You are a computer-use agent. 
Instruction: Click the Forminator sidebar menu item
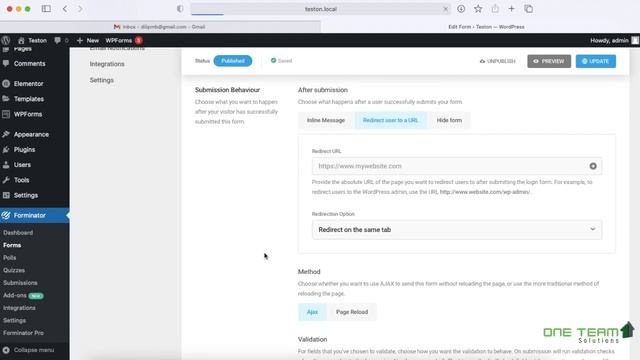[35, 216]
